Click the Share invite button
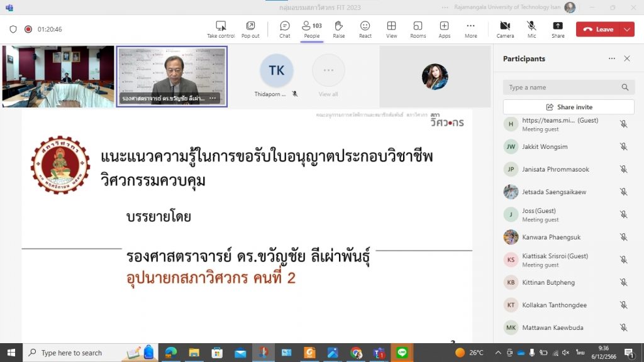This screenshot has height=362, width=644. coord(569,107)
